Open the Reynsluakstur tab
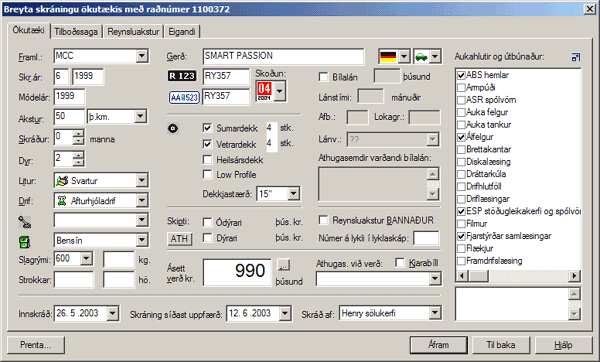Image resolution: width=600 pixels, height=362 pixels. 133,32
